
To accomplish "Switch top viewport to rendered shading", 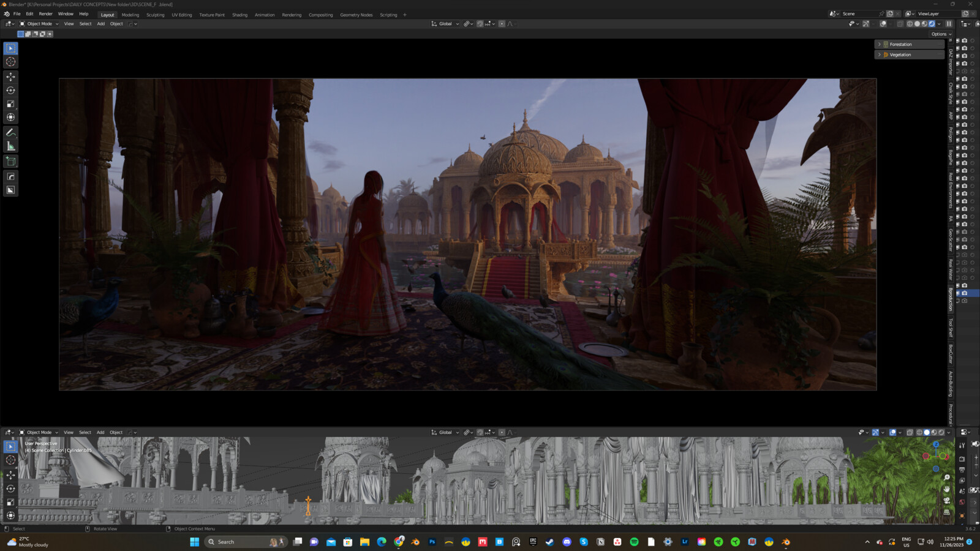I will tap(932, 24).
